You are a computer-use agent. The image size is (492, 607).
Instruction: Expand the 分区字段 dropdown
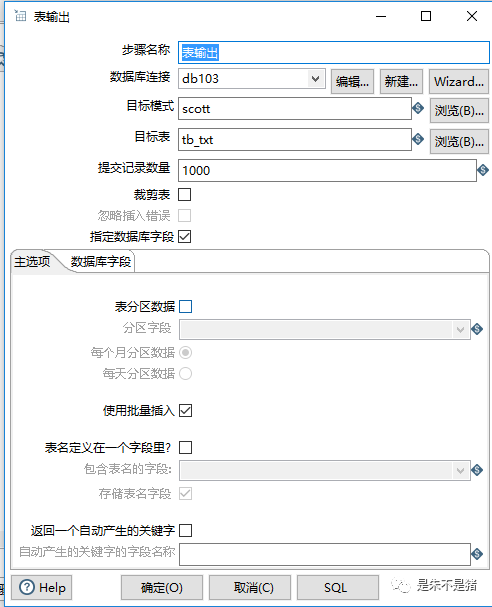point(325,329)
